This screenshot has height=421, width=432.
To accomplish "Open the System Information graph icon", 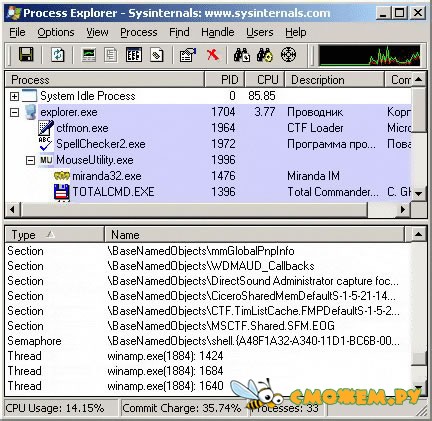I will (89, 55).
